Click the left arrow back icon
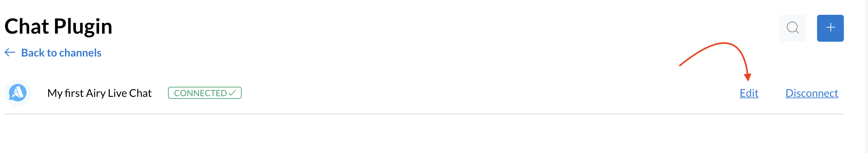 pos(10,52)
